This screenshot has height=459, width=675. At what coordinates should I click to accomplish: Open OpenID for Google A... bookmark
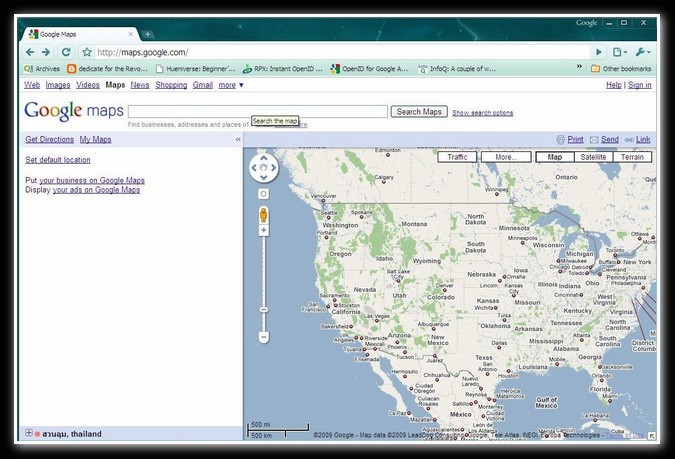369,68
